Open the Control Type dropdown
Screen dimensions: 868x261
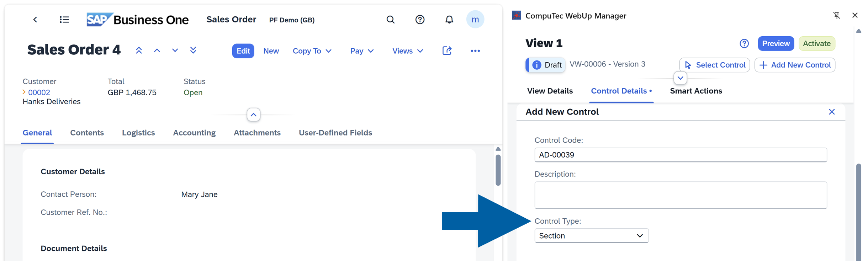pos(592,236)
